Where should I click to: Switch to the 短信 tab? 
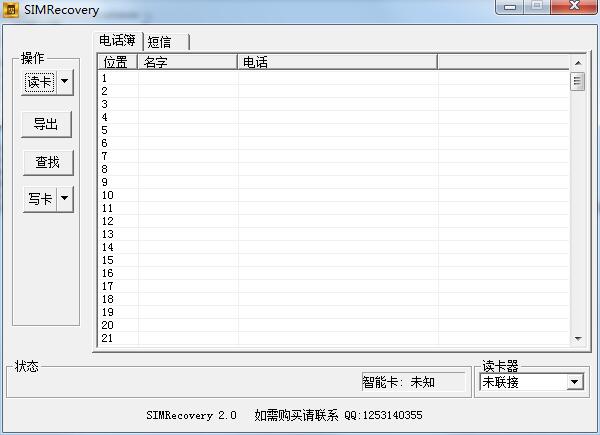click(166, 42)
